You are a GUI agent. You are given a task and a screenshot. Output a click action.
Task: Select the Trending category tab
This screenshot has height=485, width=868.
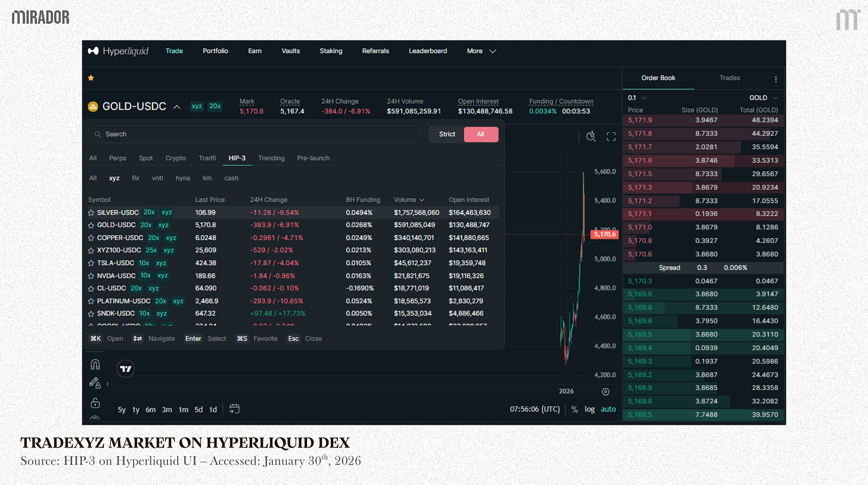click(x=271, y=158)
